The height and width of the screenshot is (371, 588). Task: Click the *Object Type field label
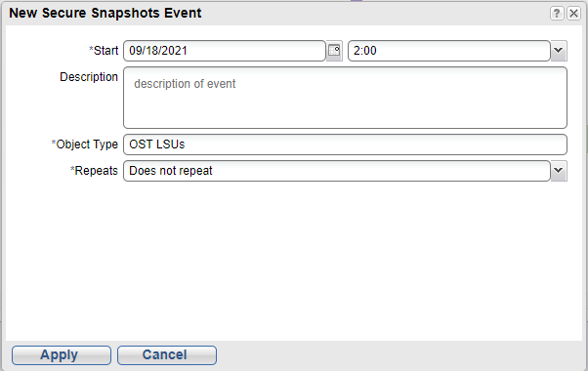84,144
